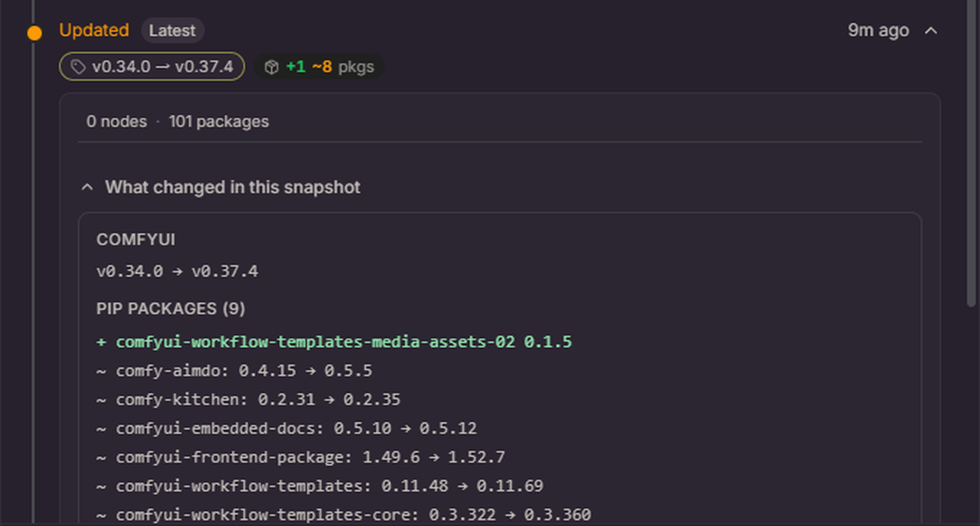Viewport: 980px width, 526px height.
Task: Collapse the What changed in this snapshot section
Action: (x=88, y=187)
